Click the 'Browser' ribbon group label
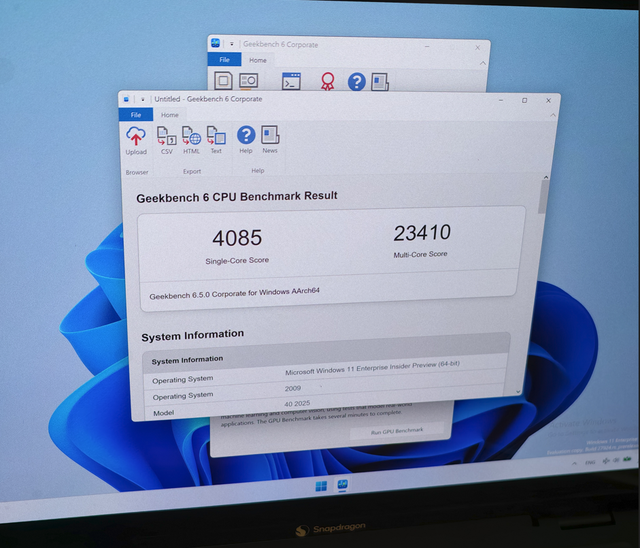Image resolution: width=640 pixels, height=548 pixels. [137, 172]
